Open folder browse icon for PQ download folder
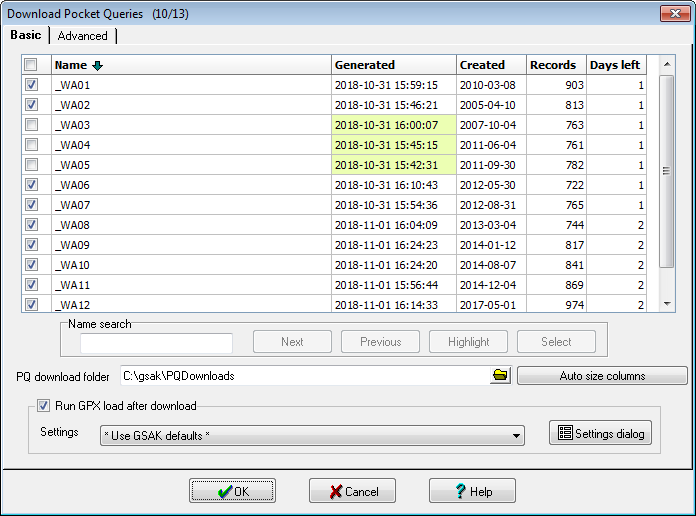The width and height of the screenshot is (696, 516). point(500,376)
